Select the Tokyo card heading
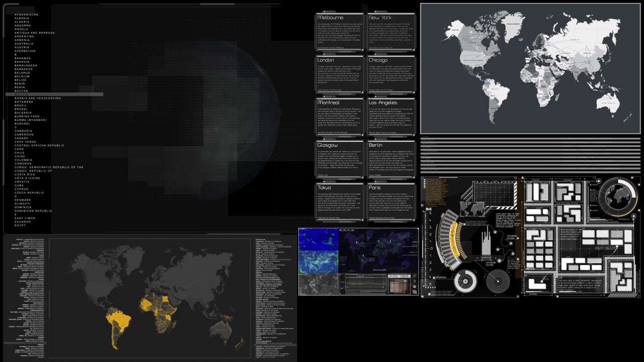The image size is (644, 362). pos(325,188)
